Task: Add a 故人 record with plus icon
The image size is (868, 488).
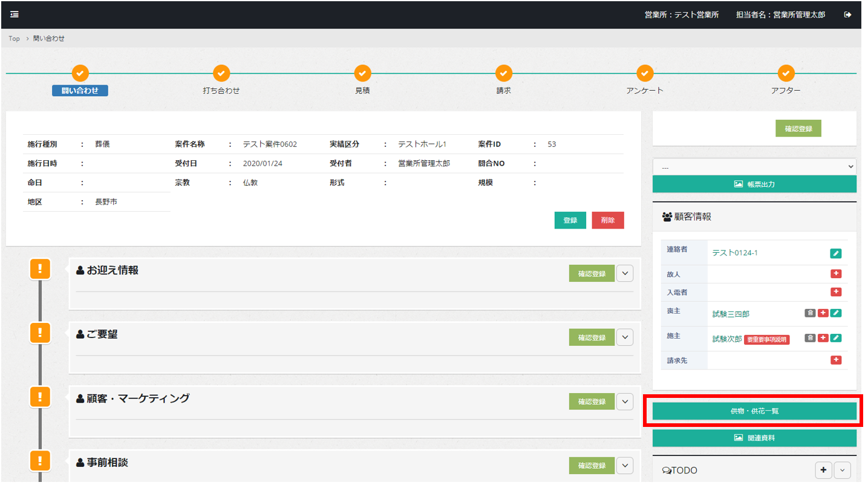Action: click(836, 274)
